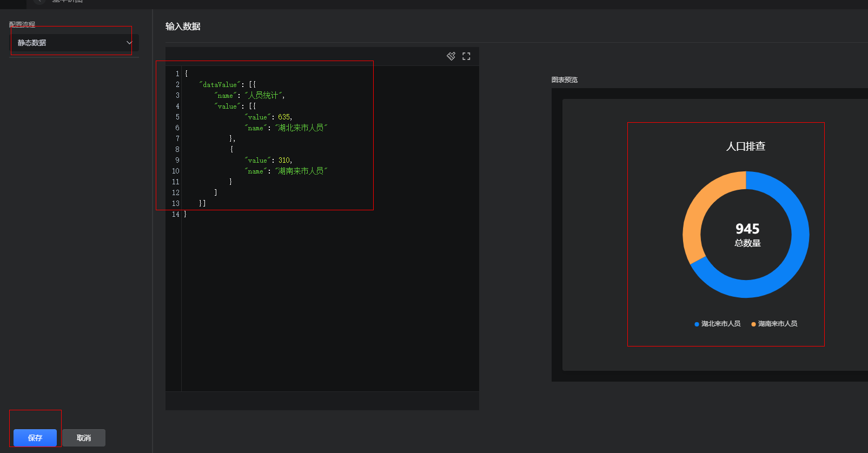Toggle the 湖北来市人员 legend item
The height and width of the screenshot is (453, 868).
coord(718,324)
